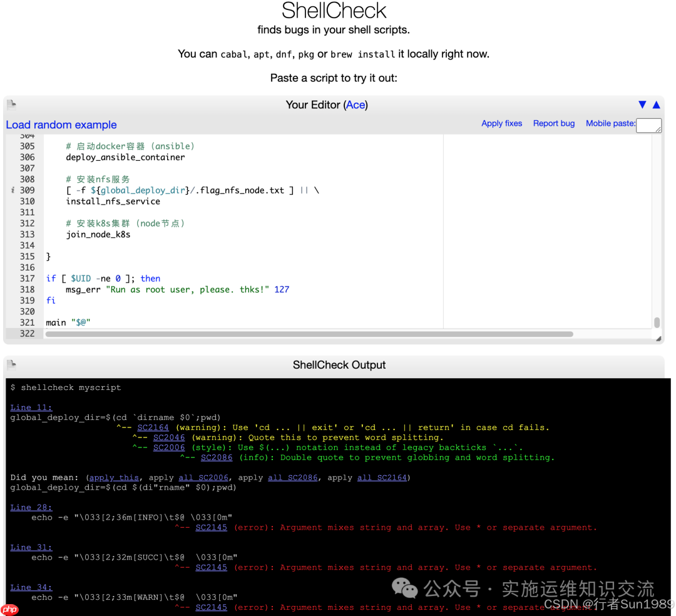Image resolution: width=676 pixels, height=616 pixels.
Task: Click line number 317 in gutter
Action: [27, 279]
